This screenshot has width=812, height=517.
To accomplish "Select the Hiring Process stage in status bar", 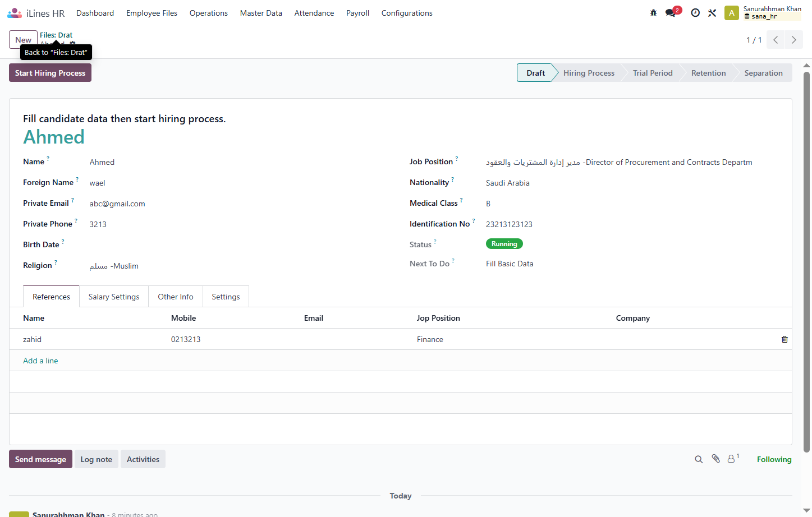I will pos(589,73).
